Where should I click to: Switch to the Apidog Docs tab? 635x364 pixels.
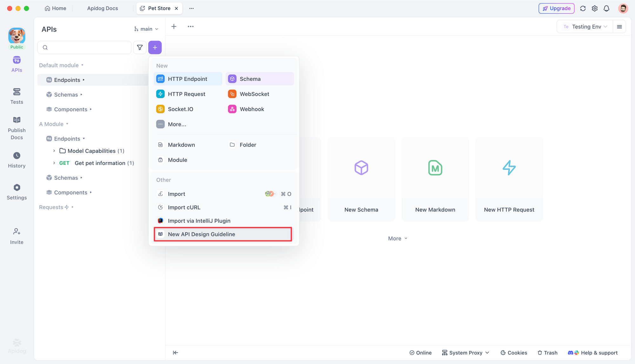(x=102, y=8)
